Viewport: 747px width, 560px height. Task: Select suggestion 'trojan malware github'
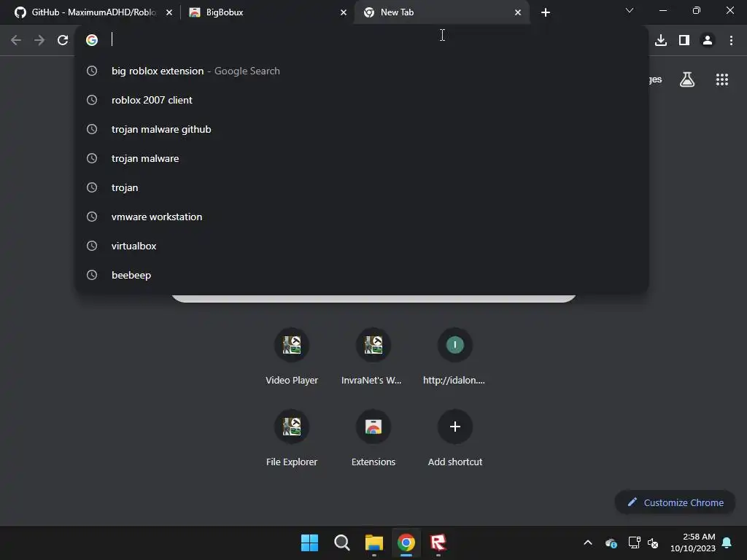[x=362, y=129]
